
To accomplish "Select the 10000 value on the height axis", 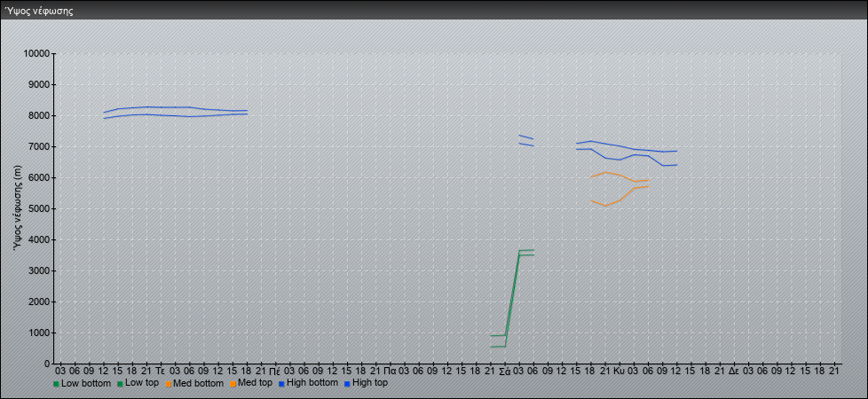I will pyautogui.click(x=37, y=54).
